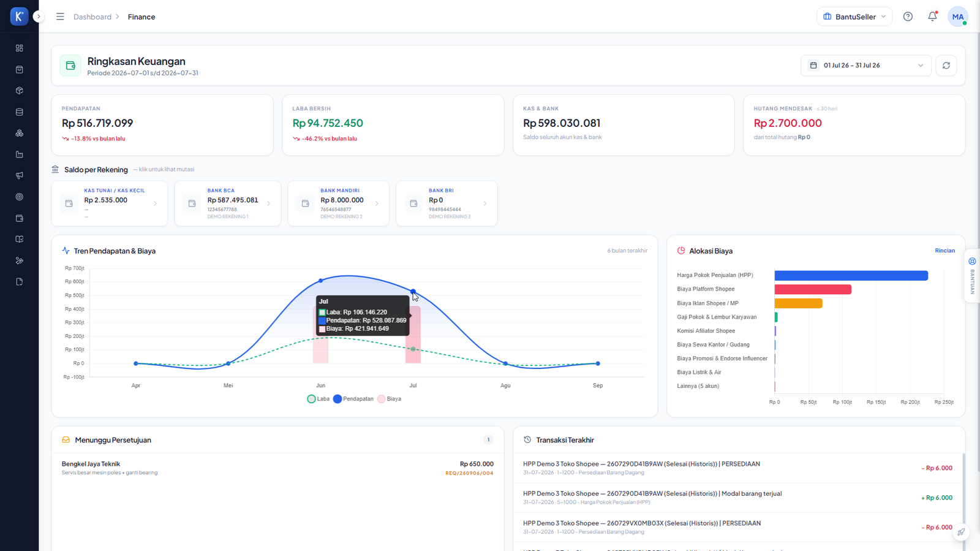Image resolution: width=980 pixels, height=551 pixels.
Task: Refresh the financial summary data
Action: pyautogui.click(x=946, y=66)
